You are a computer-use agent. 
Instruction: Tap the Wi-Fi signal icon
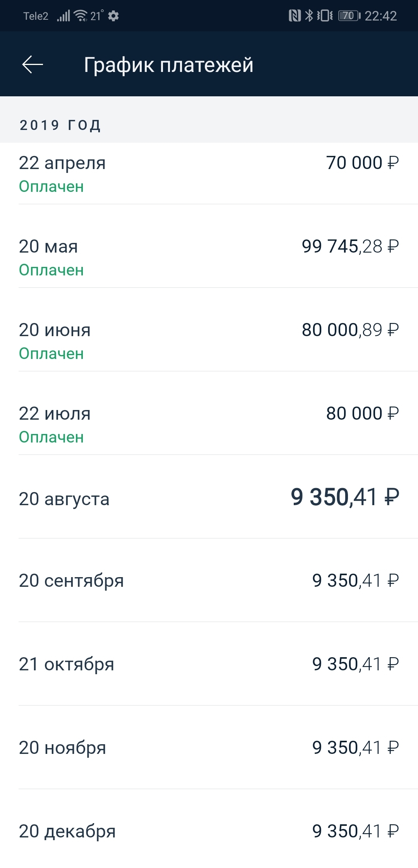pos(81,16)
